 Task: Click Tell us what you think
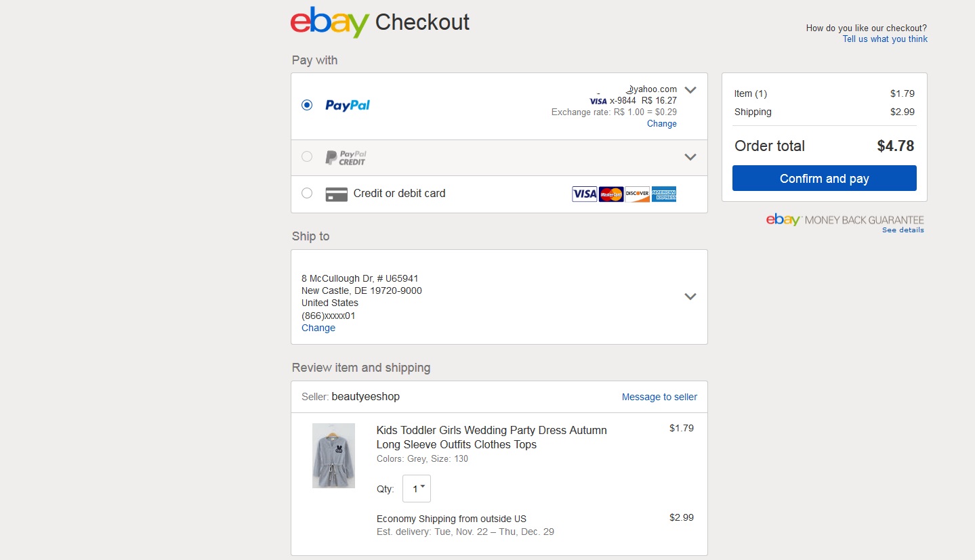point(885,39)
